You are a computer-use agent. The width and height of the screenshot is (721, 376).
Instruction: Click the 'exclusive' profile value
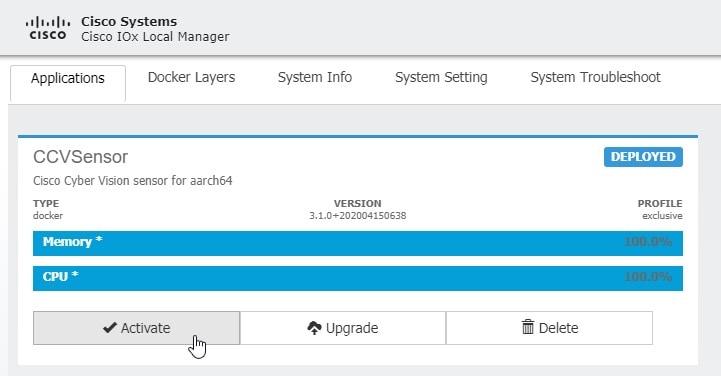[662, 216]
